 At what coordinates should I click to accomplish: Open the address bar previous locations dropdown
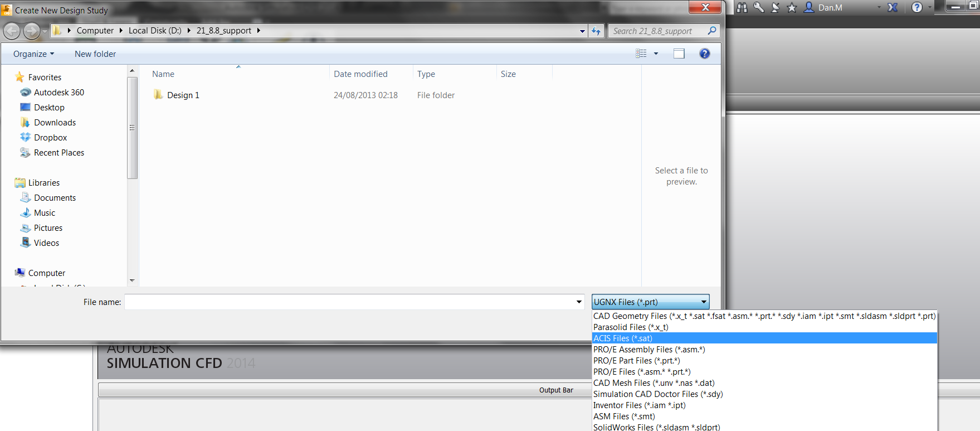[582, 31]
